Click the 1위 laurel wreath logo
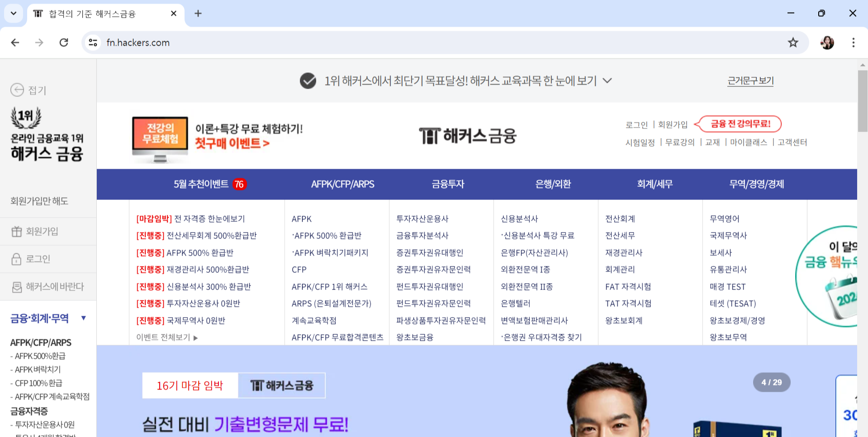868x437 pixels. click(x=26, y=118)
